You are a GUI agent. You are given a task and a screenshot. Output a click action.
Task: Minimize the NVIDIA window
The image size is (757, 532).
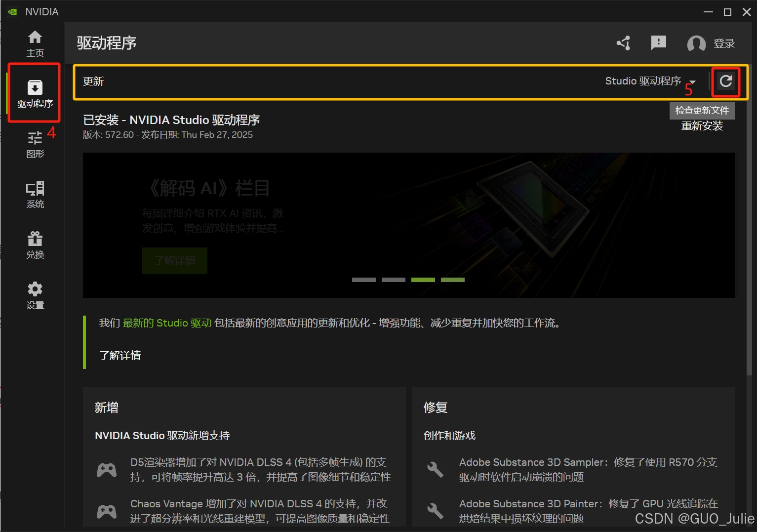(x=708, y=12)
